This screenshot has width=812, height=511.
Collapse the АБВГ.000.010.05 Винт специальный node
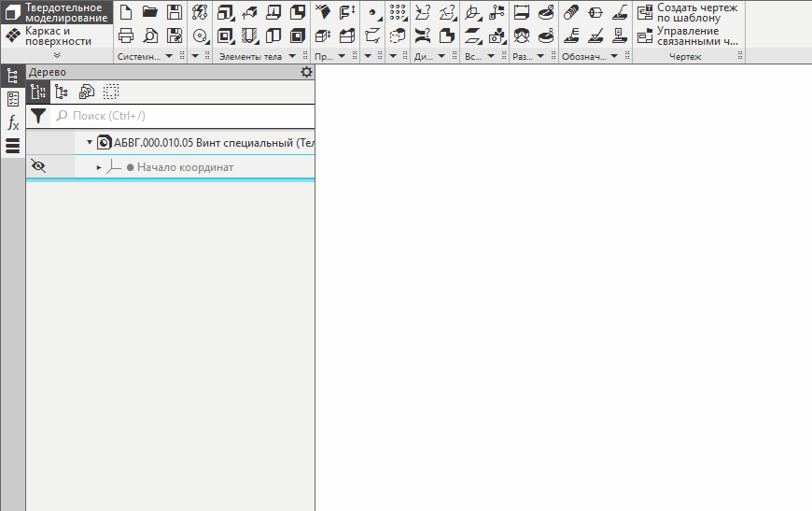[x=90, y=143]
